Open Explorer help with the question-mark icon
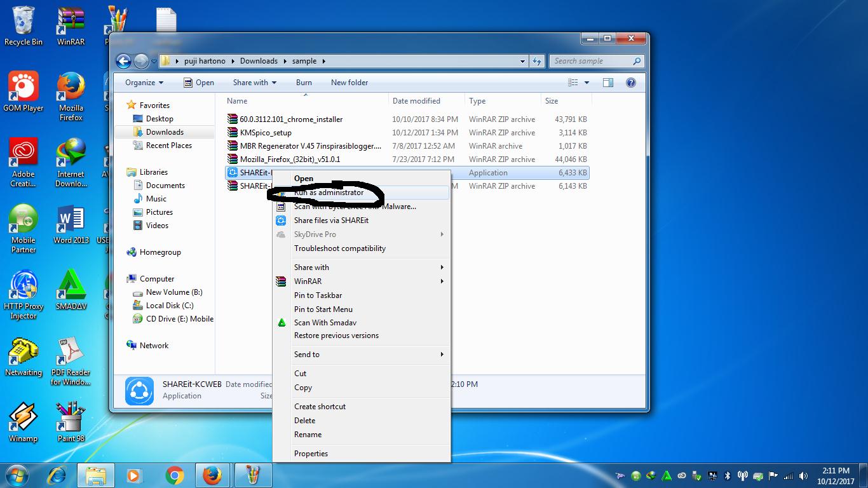Image resolution: width=868 pixels, height=488 pixels. tap(631, 83)
